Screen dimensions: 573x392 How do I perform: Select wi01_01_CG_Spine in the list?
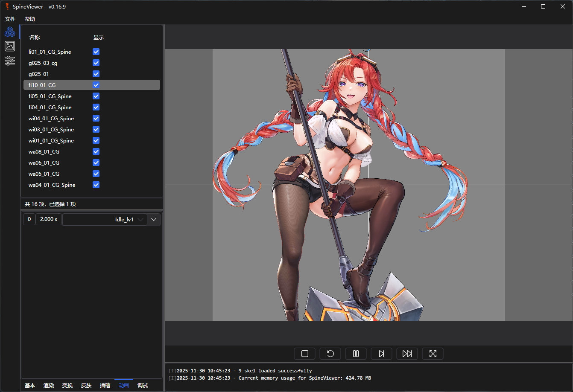[92, 140]
